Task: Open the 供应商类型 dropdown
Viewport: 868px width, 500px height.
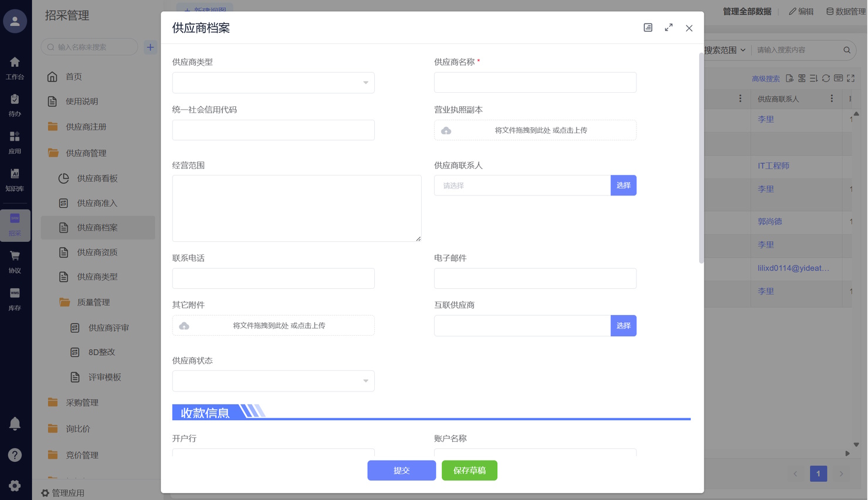Action: (273, 83)
